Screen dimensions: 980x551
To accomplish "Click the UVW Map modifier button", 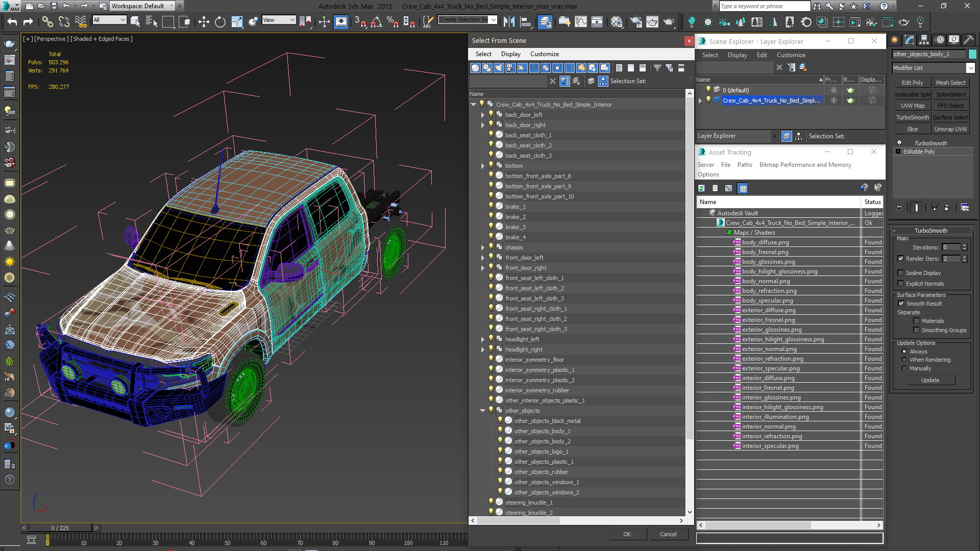I will [912, 106].
